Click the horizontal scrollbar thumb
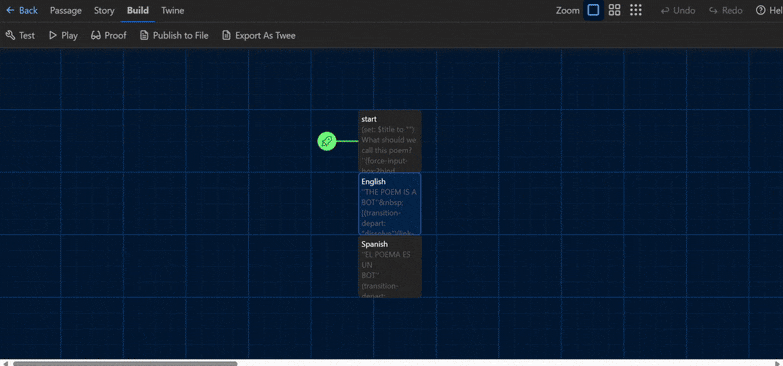 pos(125,364)
